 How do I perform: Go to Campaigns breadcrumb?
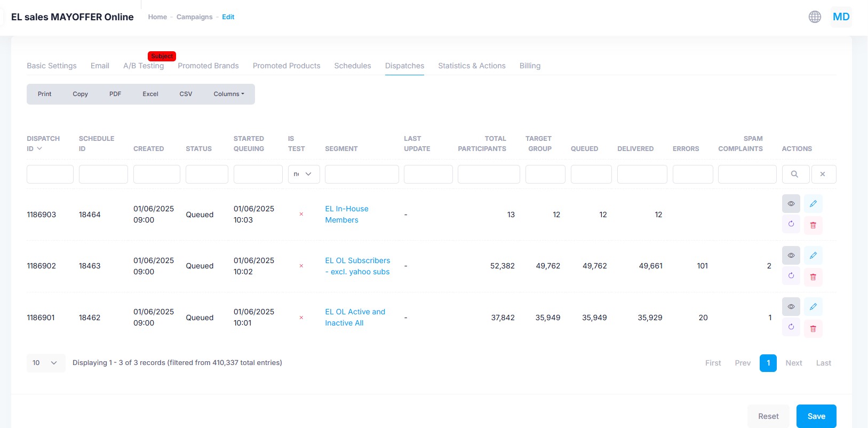pos(195,17)
